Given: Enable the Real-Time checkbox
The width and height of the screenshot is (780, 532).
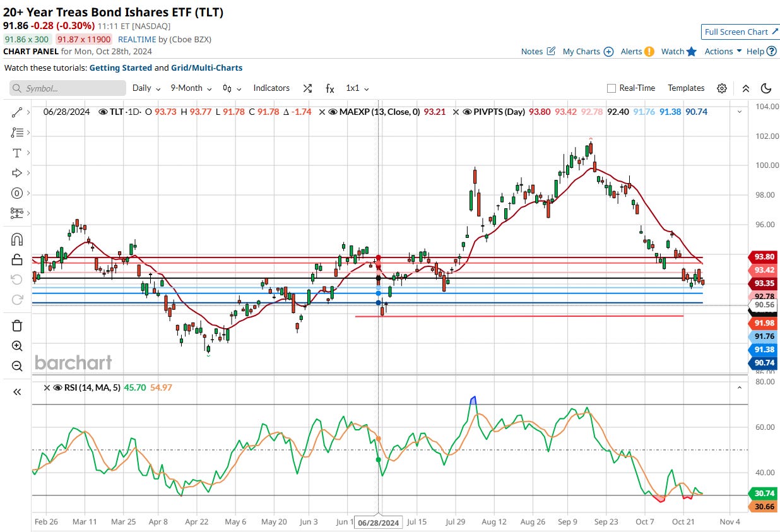Looking at the screenshot, I should (x=611, y=88).
